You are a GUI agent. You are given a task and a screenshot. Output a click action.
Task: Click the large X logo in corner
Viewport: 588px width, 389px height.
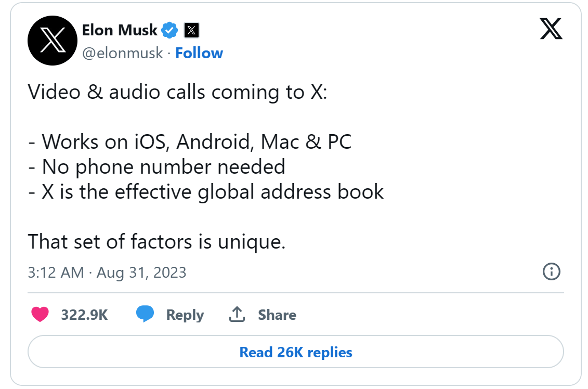(x=551, y=29)
